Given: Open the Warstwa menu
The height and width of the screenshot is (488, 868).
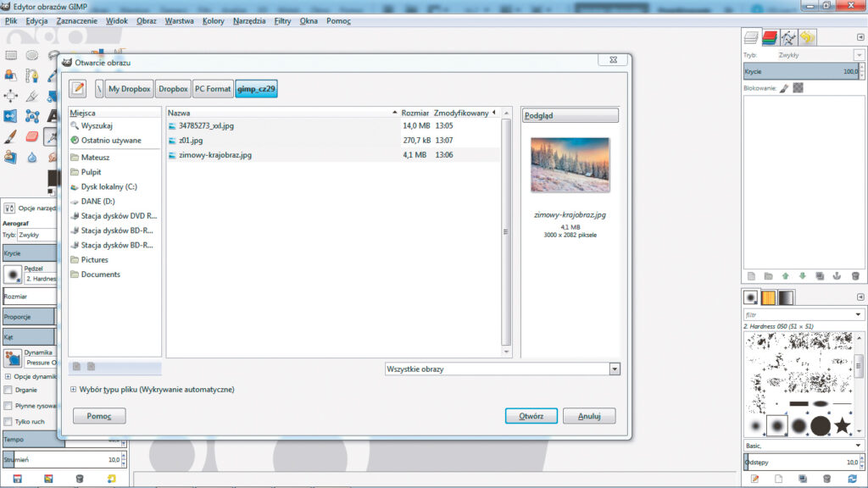Looking at the screenshot, I should point(179,20).
